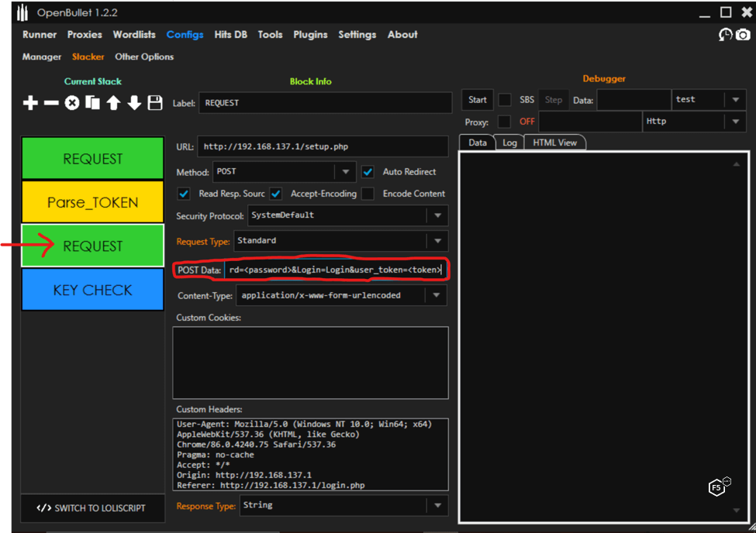The height and width of the screenshot is (533, 756).
Task: Switch to the HTML View tab
Action: tap(554, 143)
